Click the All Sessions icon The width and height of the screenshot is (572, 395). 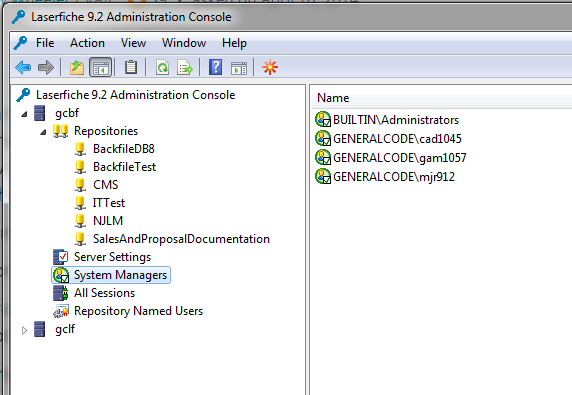(61, 293)
